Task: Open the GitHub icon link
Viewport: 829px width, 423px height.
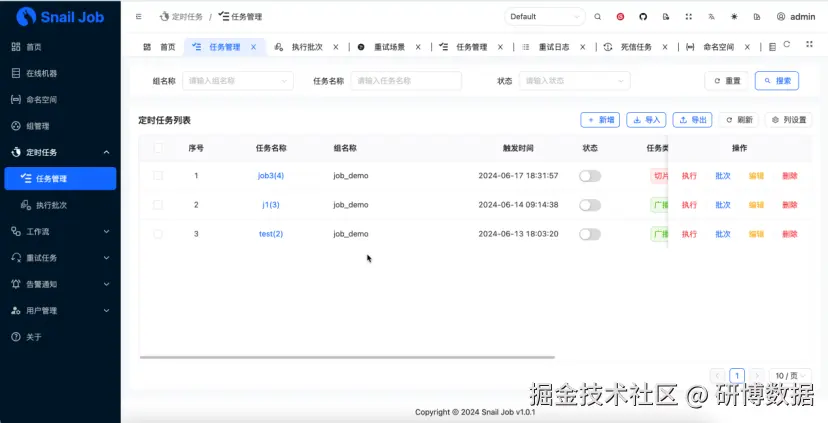Action: pos(643,17)
